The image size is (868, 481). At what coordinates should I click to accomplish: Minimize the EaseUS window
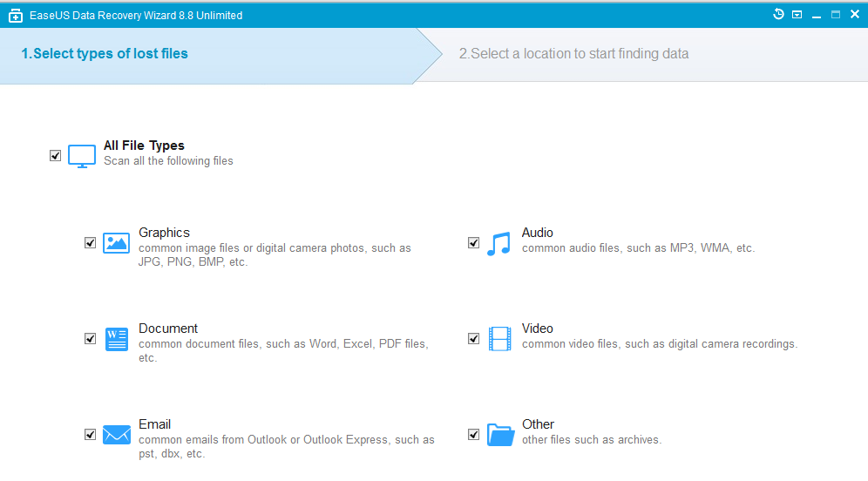817,16
